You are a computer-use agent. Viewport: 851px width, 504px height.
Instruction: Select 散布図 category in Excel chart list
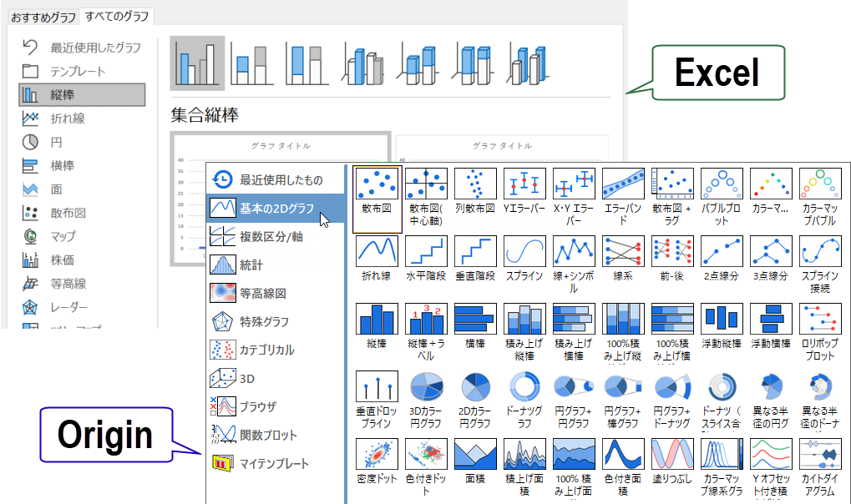(83, 213)
